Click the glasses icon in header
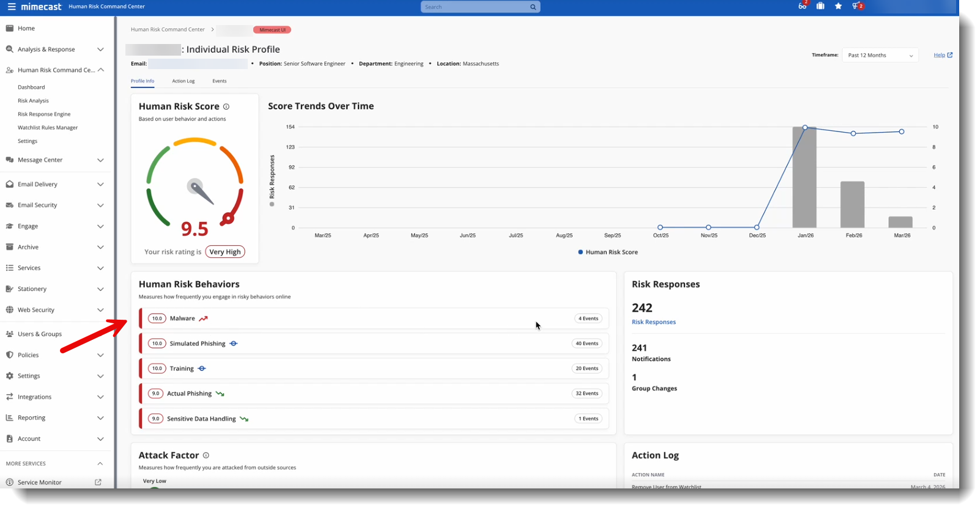980x508 pixels. pyautogui.click(x=802, y=6)
